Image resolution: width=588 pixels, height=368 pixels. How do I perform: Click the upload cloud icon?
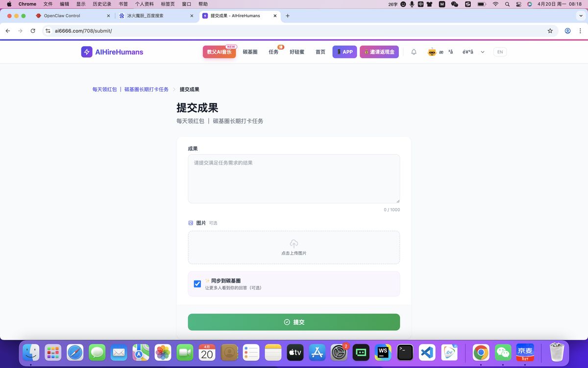click(x=294, y=244)
